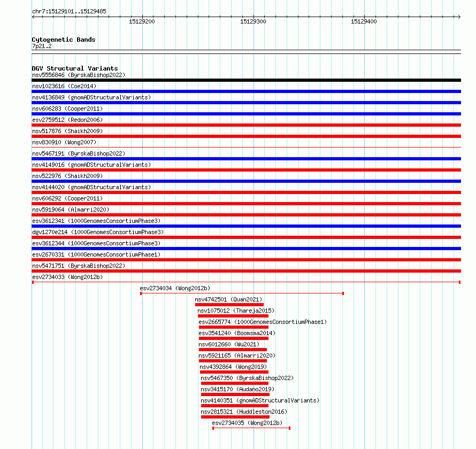Click the 7p21.2 band label
Screen dimensions: 476x449
pos(42,46)
